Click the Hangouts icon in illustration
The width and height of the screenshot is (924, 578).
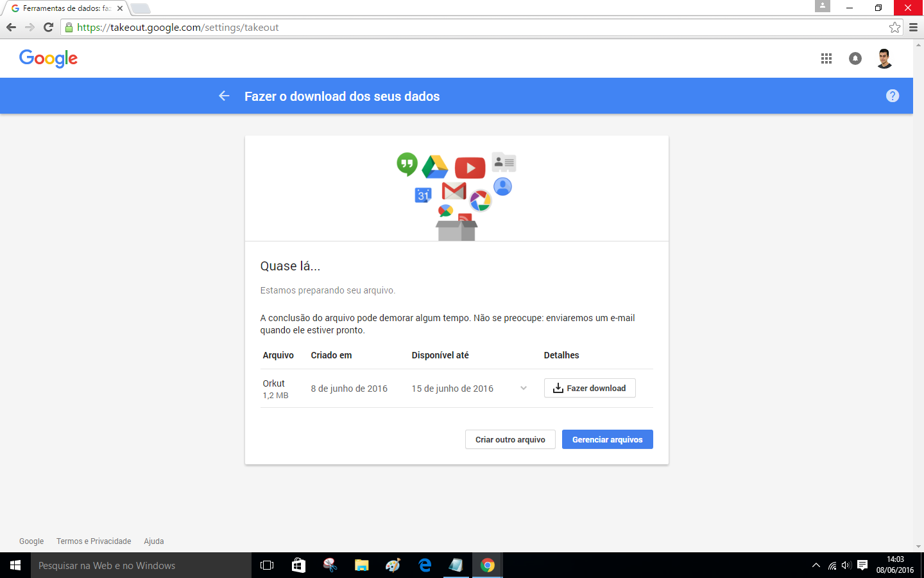[x=407, y=164]
